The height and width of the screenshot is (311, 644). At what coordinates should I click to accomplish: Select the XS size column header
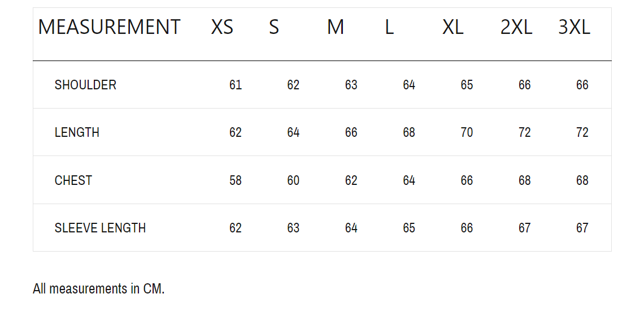(222, 27)
